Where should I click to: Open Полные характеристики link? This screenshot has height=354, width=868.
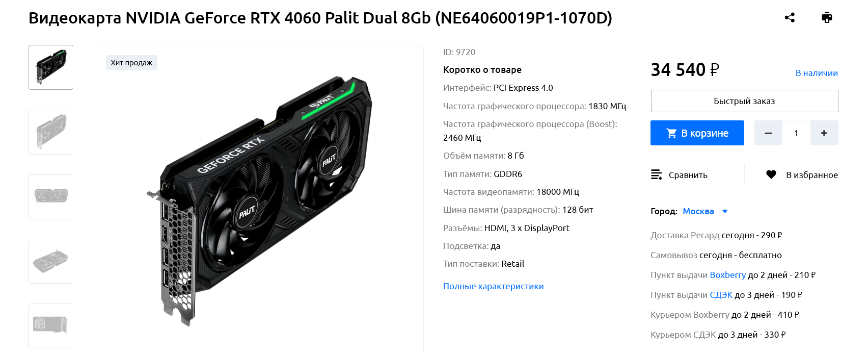pos(493,286)
